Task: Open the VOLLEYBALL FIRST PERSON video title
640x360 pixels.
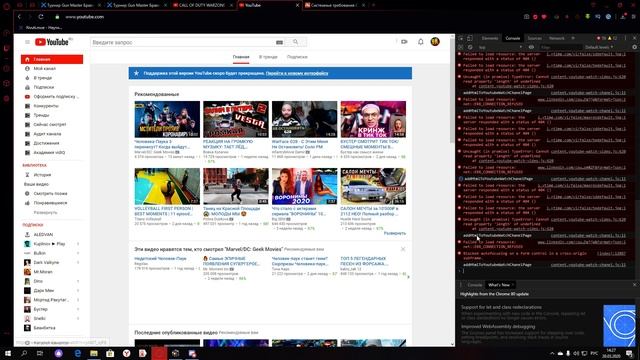Action: pyautogui.click(x=164, y=211)
